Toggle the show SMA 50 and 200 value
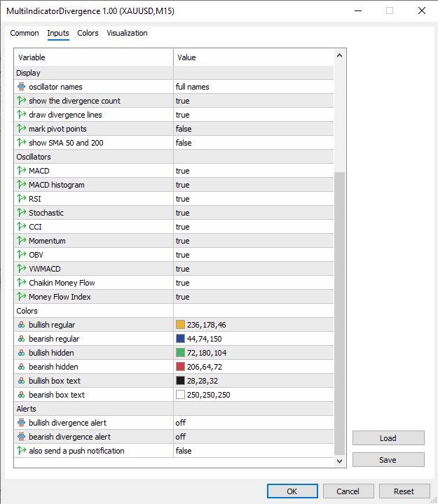 [254, 143]
